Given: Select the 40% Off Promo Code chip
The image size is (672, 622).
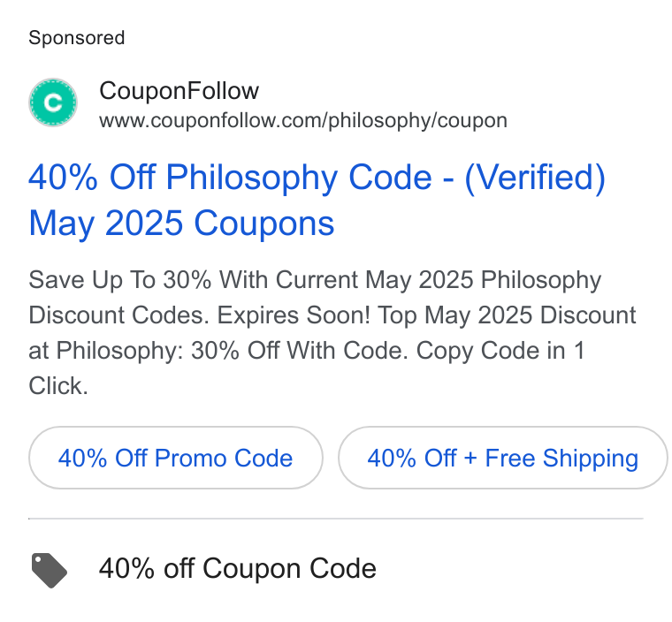Looking at the screenshot, I should pyautogui.click(x=176, y=458).
